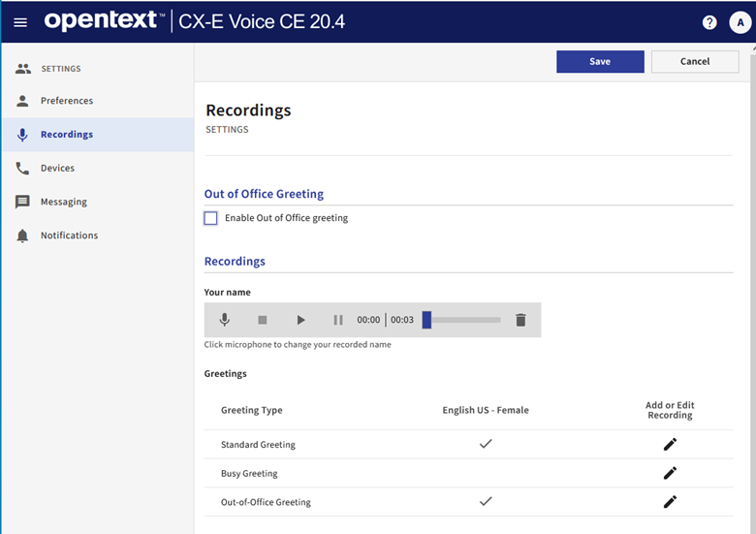Click the Preferences person icon
Viewport: 756px width, 534px height.
point(22,101)
